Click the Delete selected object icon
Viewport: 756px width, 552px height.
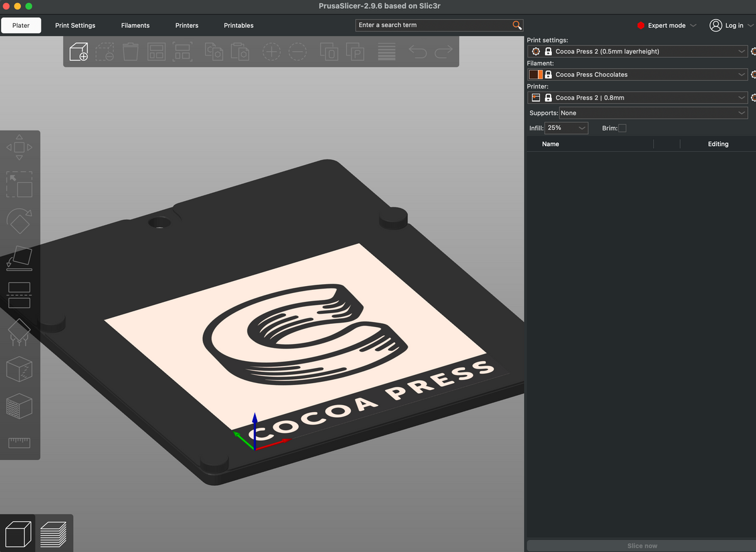[105, 52]
